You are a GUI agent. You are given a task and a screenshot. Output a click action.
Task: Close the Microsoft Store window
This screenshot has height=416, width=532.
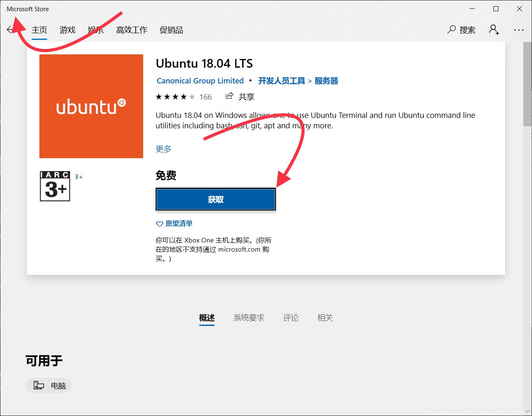[520, 9]
